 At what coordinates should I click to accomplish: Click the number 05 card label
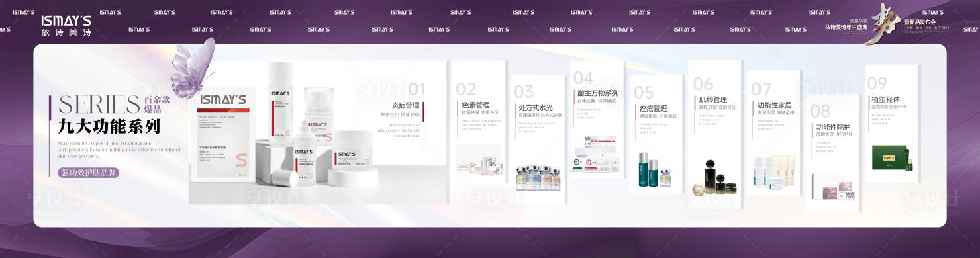644,92
